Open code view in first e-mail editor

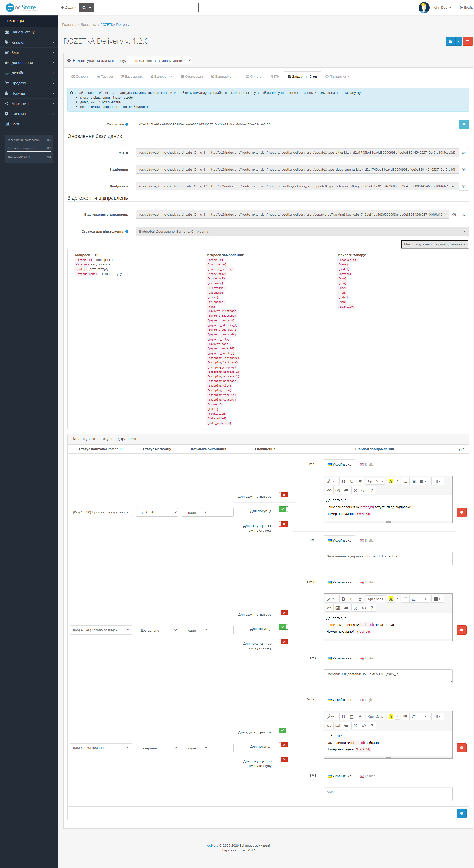364,490
